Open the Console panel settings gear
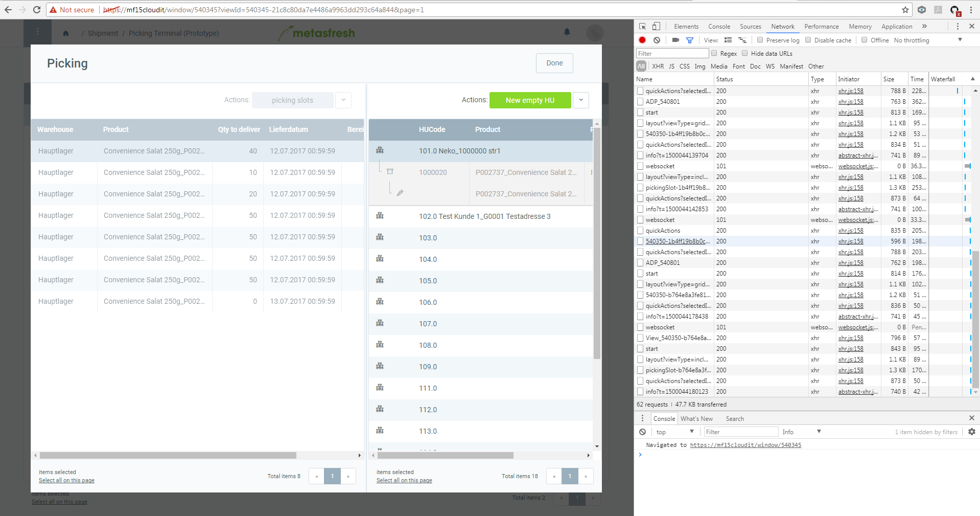 click(x=971, y=432)
